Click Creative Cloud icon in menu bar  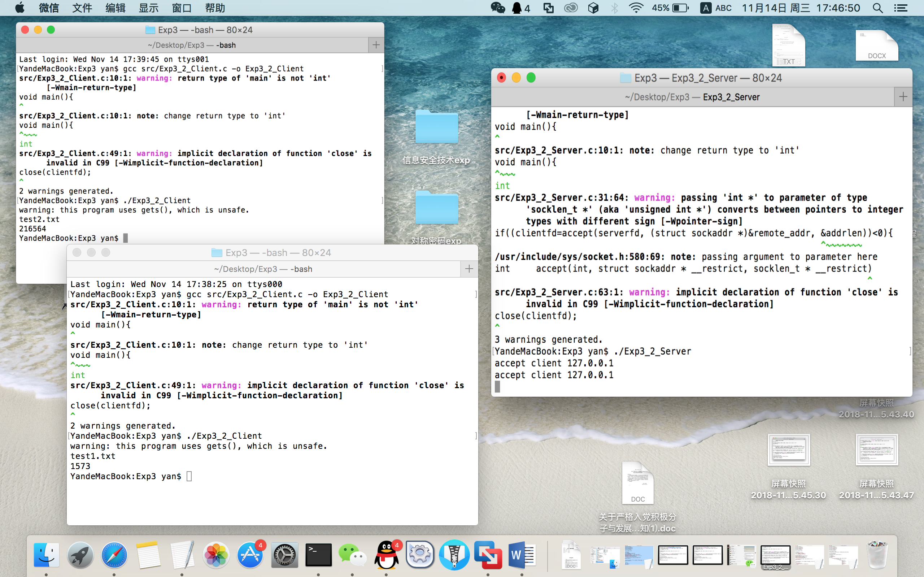[571, 8]
